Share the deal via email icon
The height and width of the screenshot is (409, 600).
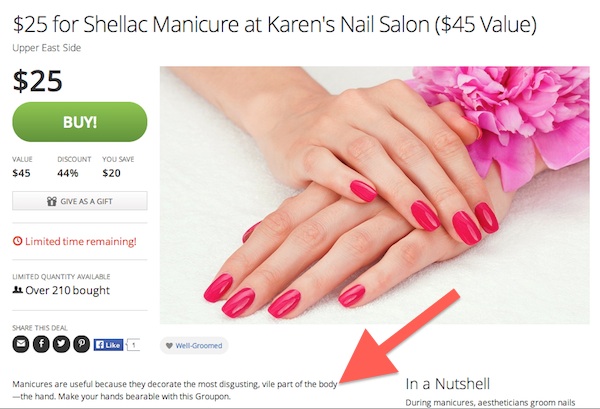coord(21,344)
